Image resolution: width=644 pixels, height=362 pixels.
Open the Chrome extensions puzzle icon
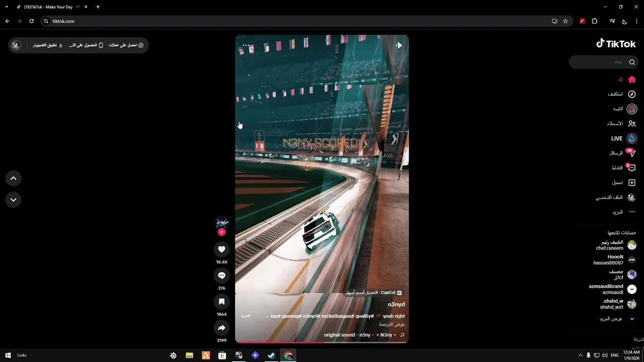pos(595,21)
